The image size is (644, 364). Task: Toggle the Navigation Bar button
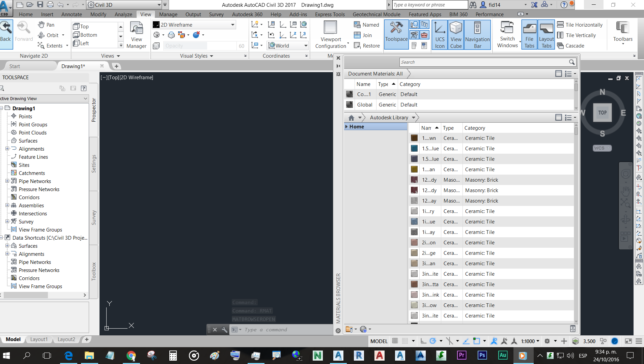click(x=477, y=34)
